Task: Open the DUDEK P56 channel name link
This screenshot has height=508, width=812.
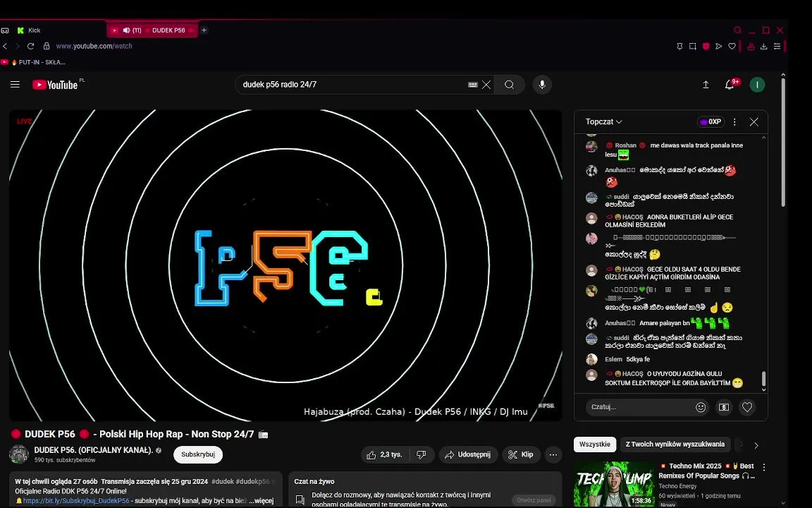Action: point(93,450)
